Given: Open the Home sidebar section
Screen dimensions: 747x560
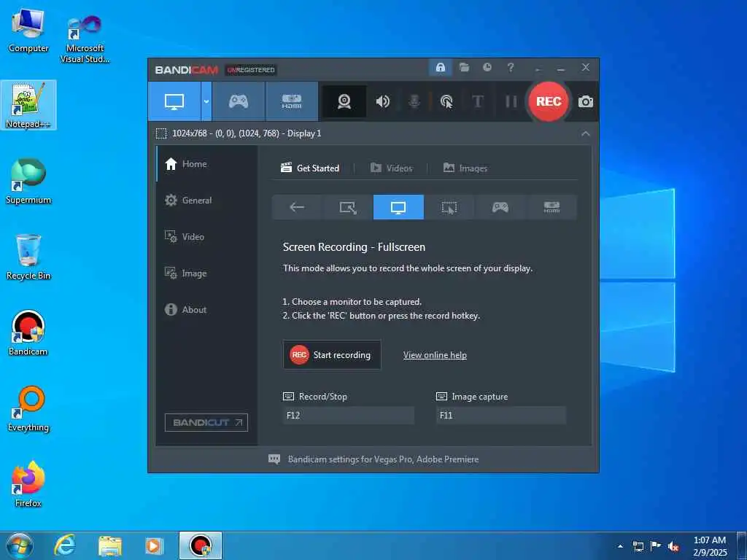Looking at the screenshot, I should tap(206, 164).
